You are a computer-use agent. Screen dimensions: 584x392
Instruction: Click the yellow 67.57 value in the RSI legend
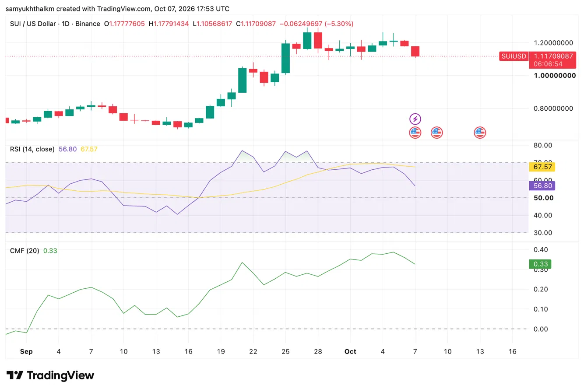89,149
